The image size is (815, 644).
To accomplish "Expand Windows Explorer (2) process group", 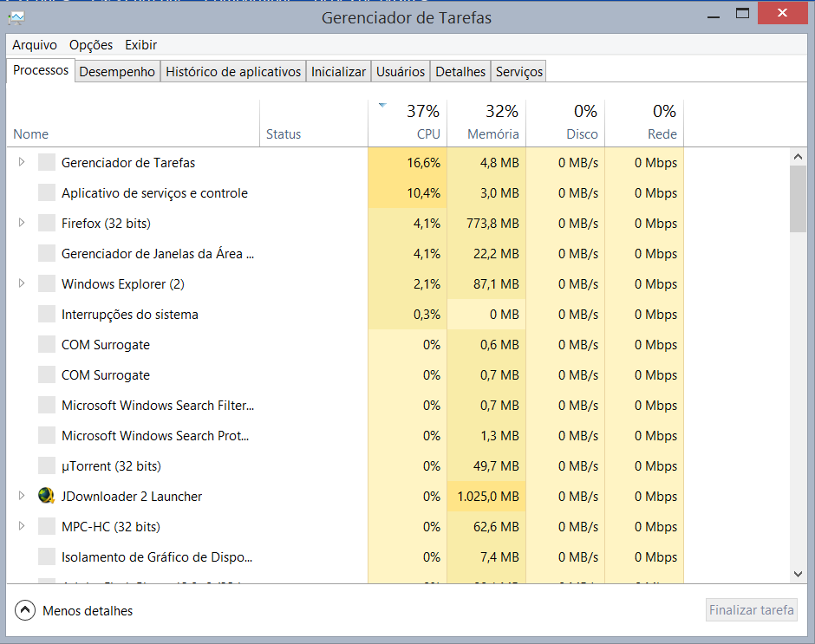I will [x=22, y=283].
